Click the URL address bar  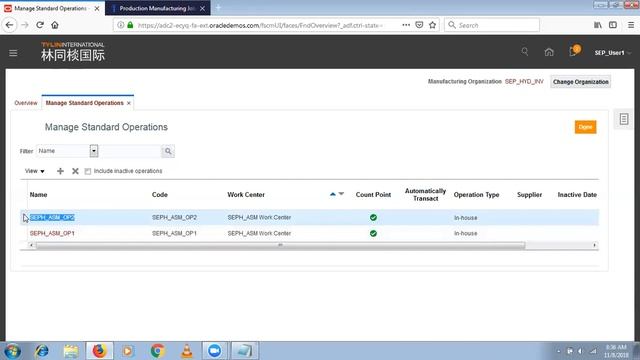pyautogui.click(x=261, y=25)
